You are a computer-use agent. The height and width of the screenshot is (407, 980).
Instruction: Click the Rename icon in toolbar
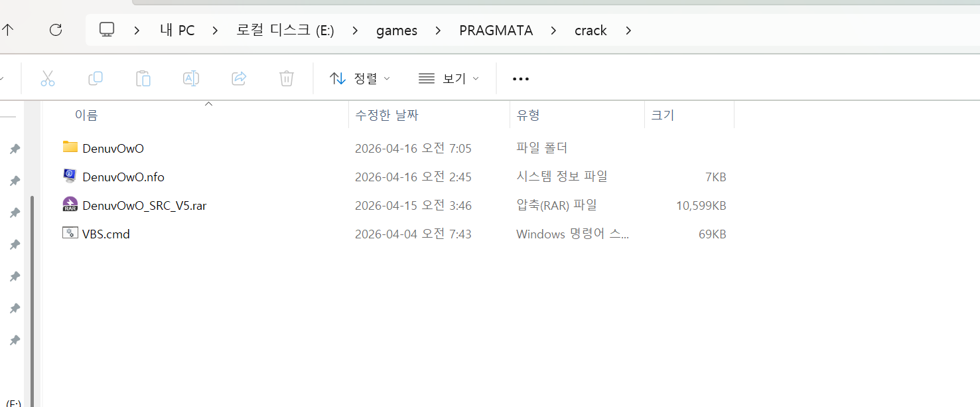[x=191, y=78]
